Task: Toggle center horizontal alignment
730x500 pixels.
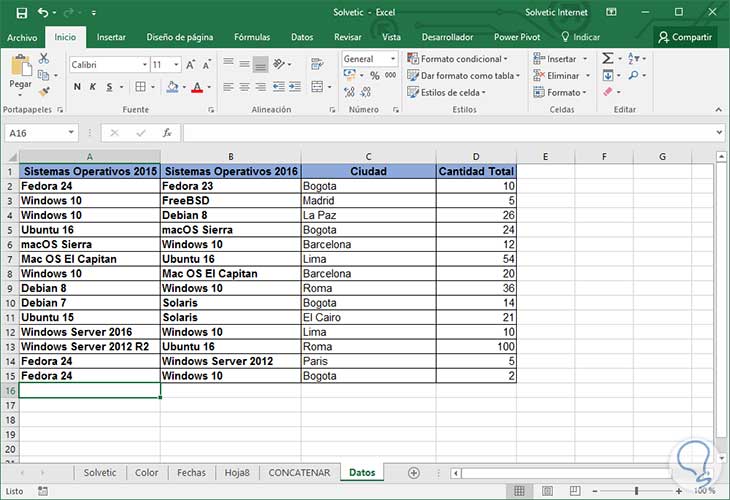Action: (x=244, y=87)
